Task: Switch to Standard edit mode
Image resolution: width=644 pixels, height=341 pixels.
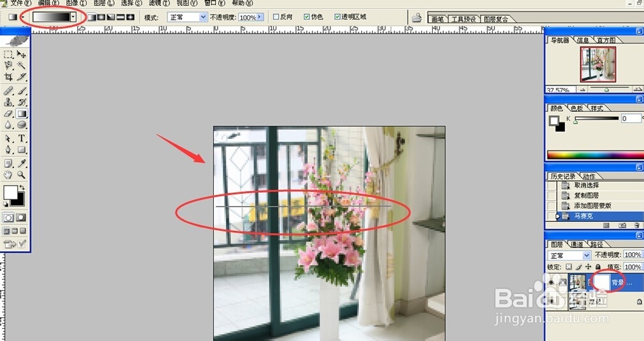Action: [x=8, y=217]
